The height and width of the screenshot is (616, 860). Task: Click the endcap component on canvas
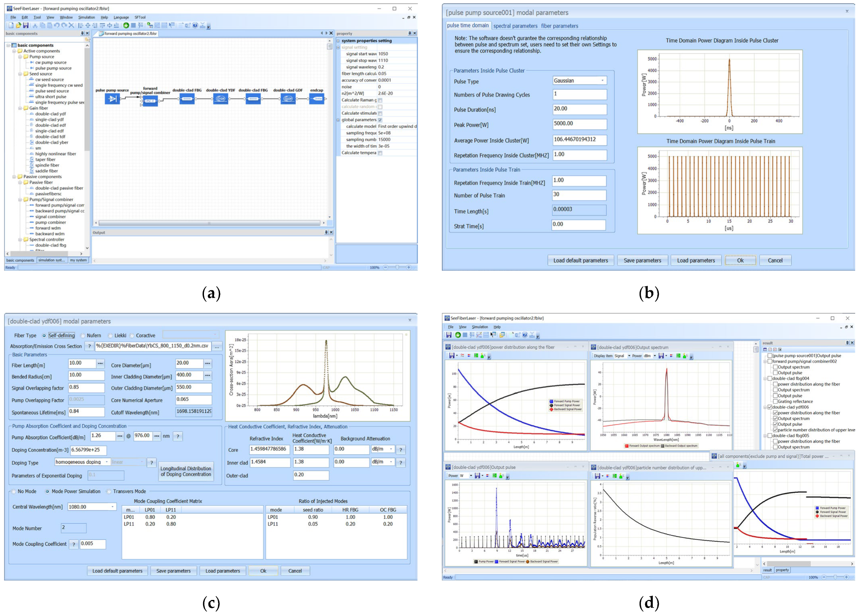[316, 99]
